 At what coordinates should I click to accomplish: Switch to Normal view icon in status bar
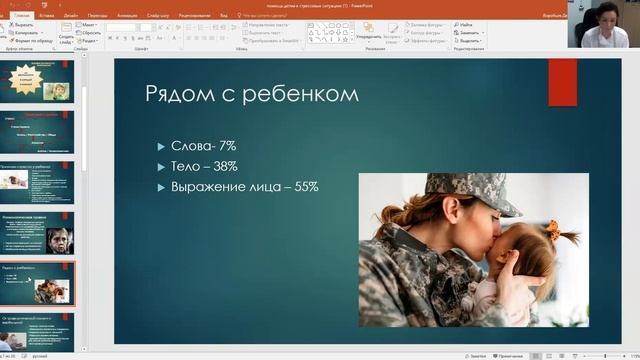[x=536, y=356]
